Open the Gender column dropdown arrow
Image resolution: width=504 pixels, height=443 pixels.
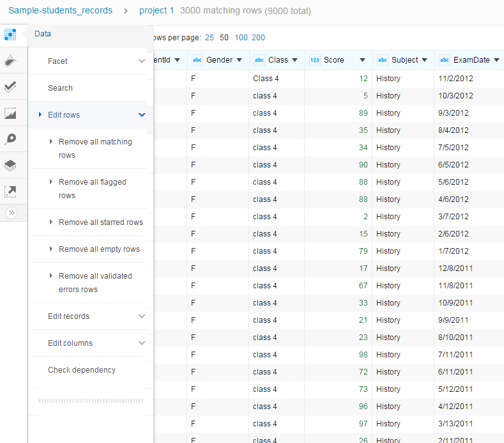pyautogui.click(x=239, y=60)
